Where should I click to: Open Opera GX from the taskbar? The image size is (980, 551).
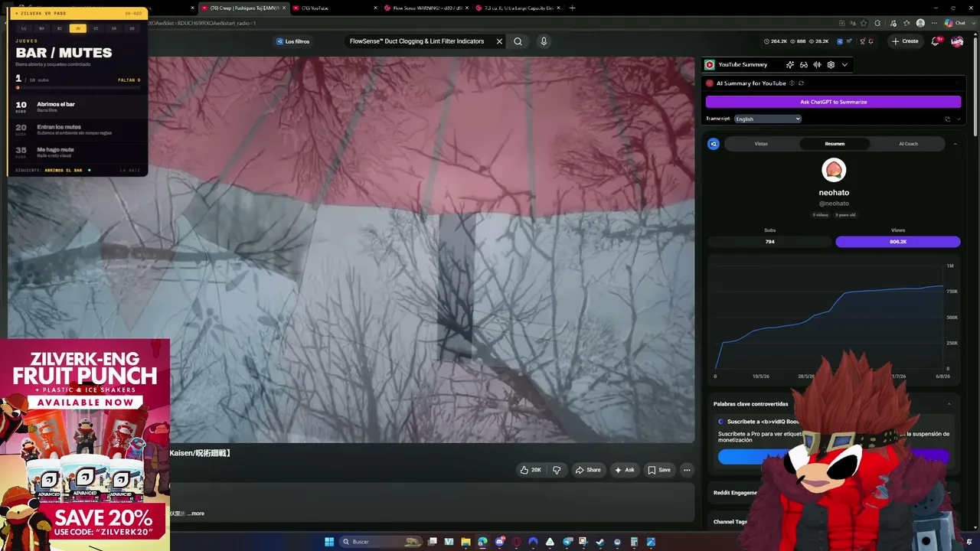516,542
